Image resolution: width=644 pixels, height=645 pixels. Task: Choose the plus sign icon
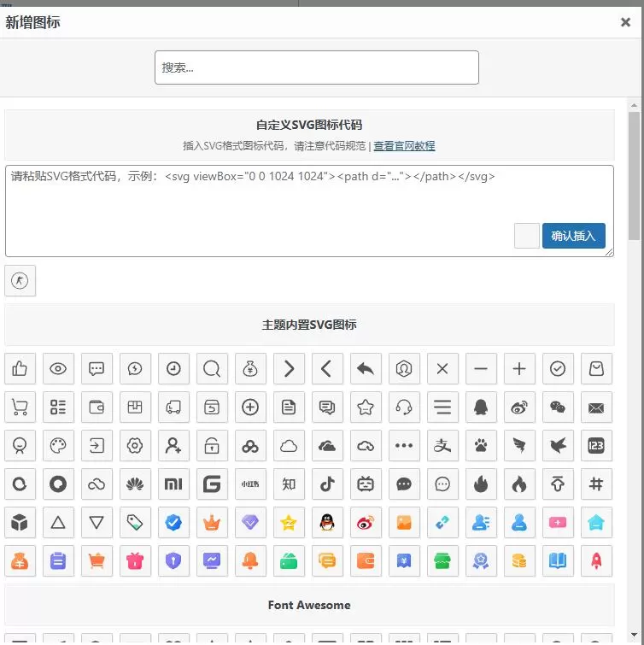pyautogui.click(x=519, y=368)
